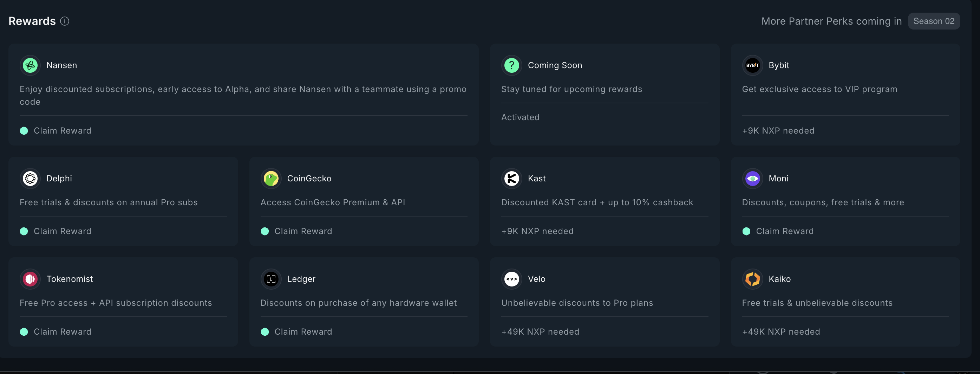Click the green status dot on Ledger card
This screenshot has height=374, width=980.
(x=265, y=332)
